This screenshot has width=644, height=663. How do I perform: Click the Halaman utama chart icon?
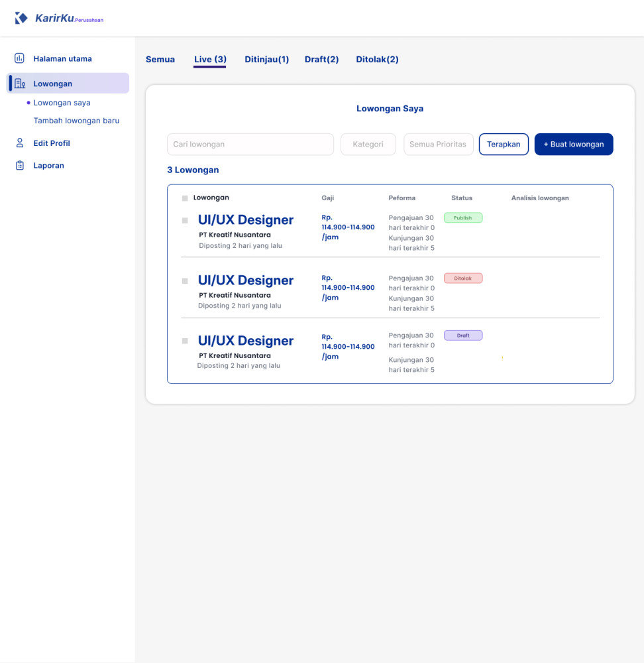[x=20, y=58]
